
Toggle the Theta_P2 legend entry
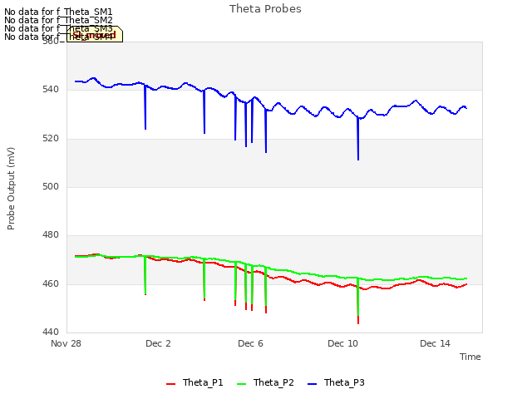[265, 382]
